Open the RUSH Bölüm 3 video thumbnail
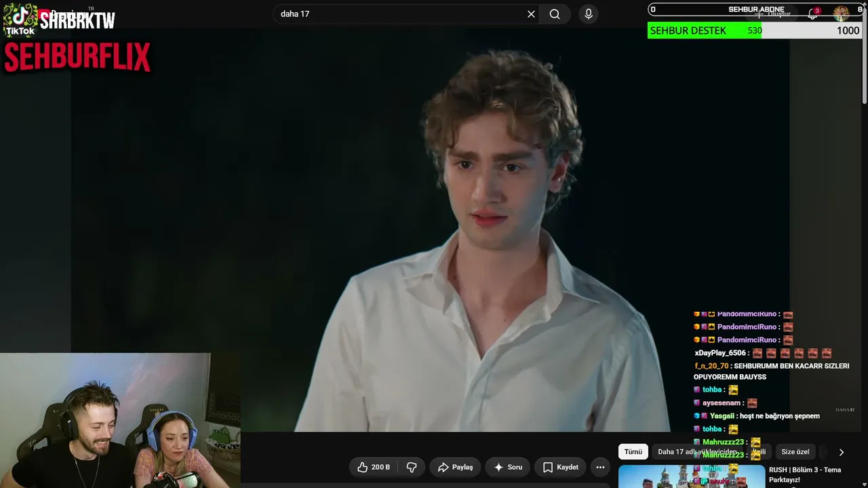The width and height of the screenshot is (868, 488). [691, 476]
